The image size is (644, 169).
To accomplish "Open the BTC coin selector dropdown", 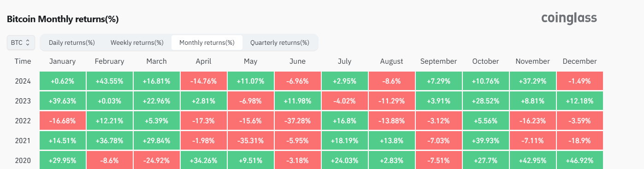I will coord(21,42).
